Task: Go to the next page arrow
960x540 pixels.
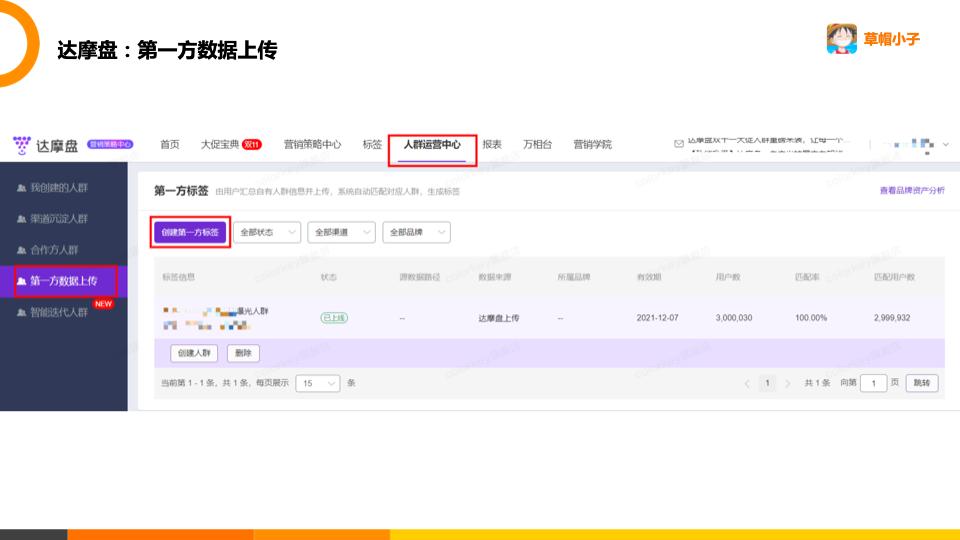Action: coord(788,383)
